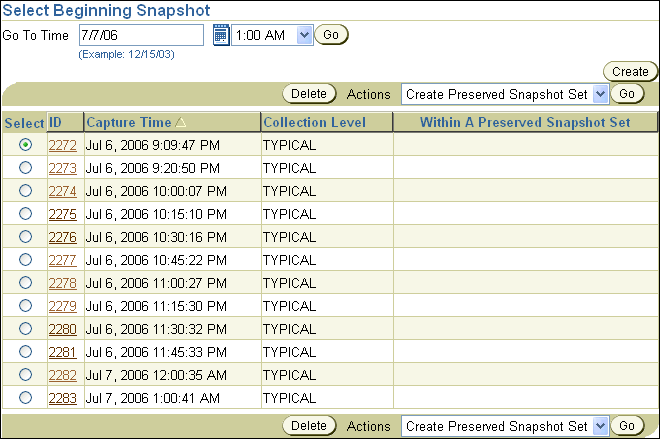Viewport: 660px width, 439px height.
Task: Click the ID column header
Action: [x=56, y=123]
